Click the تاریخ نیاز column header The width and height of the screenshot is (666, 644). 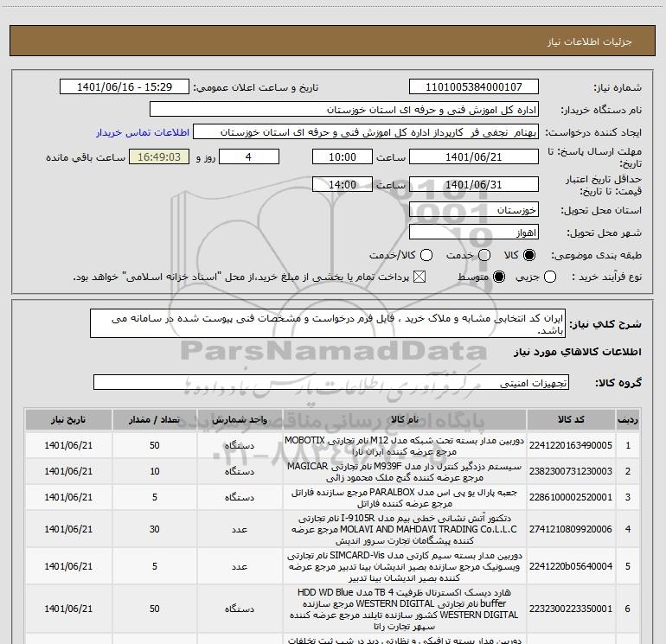point(68,419)
